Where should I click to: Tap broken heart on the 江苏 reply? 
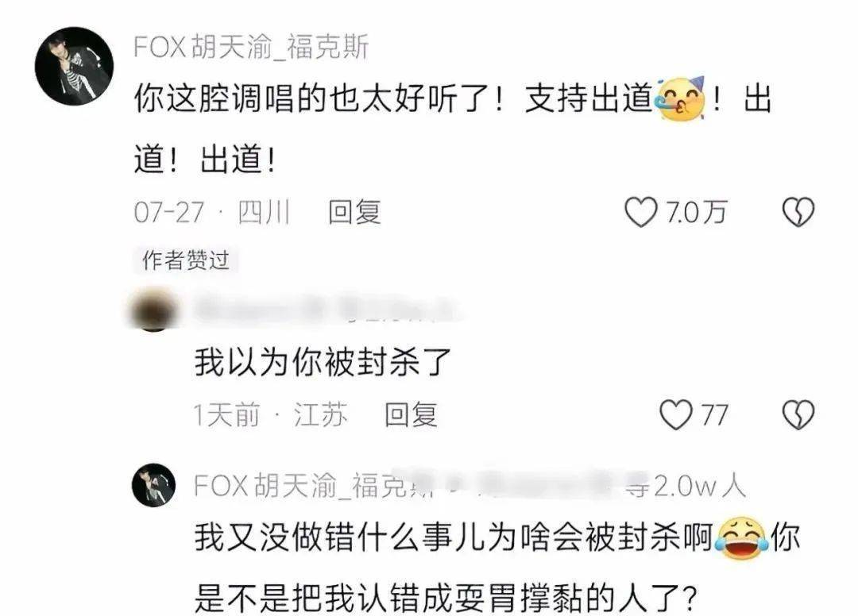click(x=798, y=414)
